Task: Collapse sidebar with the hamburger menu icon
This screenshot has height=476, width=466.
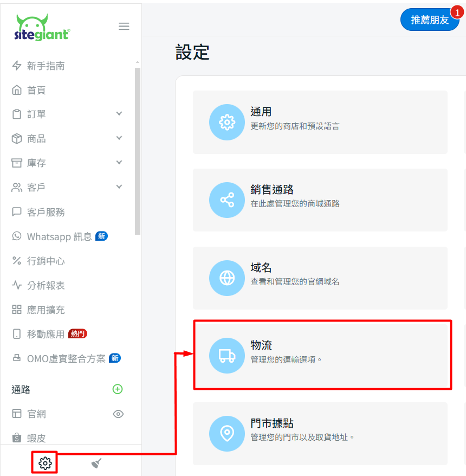Action: click(124, 26)
